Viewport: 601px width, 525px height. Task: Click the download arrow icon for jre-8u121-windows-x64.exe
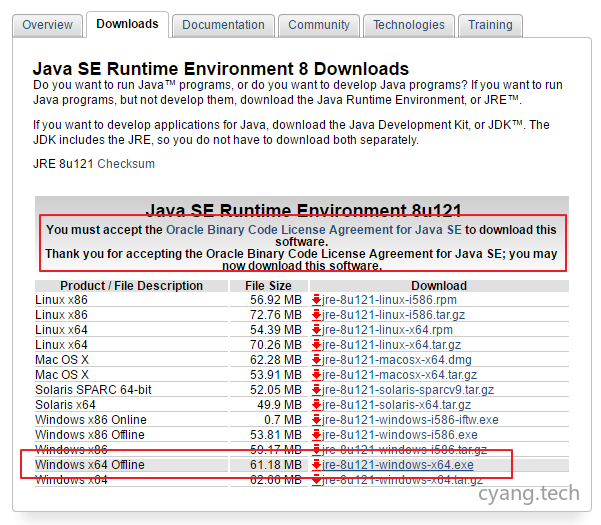point(316,465)
